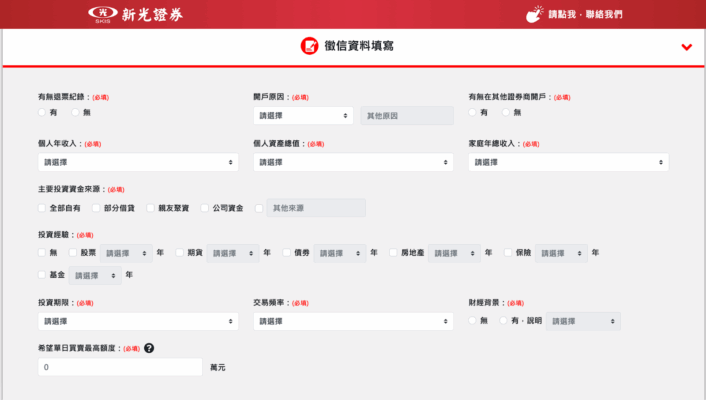706x400 pixels.
Task: Open the 基金 years dropdown
Action: [95, 275]
